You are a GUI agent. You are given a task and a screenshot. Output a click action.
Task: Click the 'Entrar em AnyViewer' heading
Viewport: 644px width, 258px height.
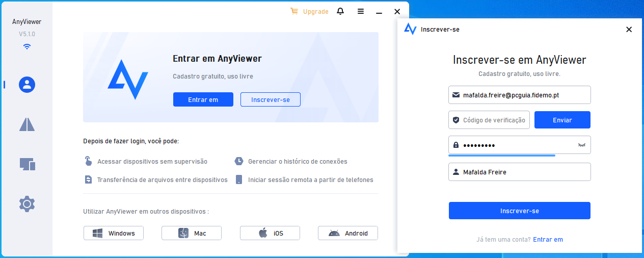(x=218, y=59)
